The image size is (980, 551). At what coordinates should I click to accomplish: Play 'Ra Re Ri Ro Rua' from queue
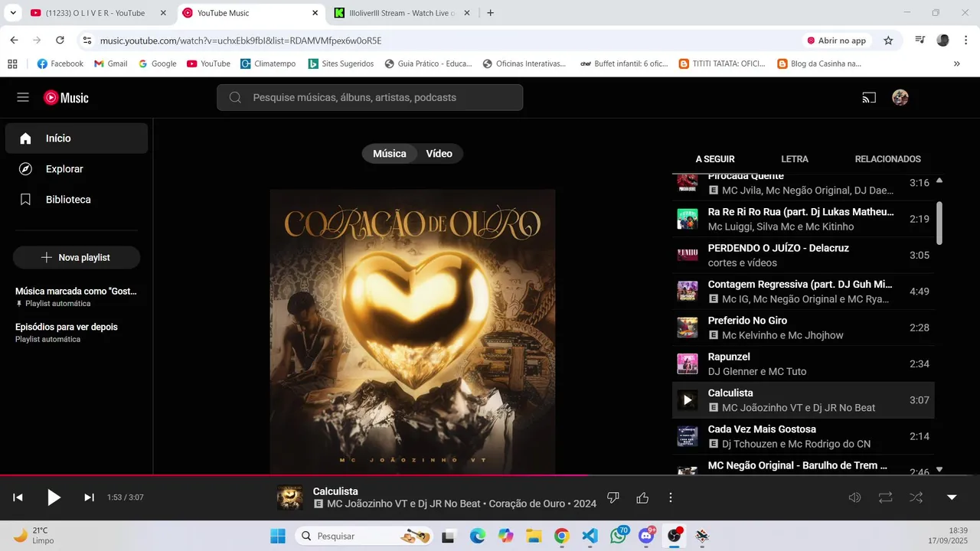click(803, 219)
